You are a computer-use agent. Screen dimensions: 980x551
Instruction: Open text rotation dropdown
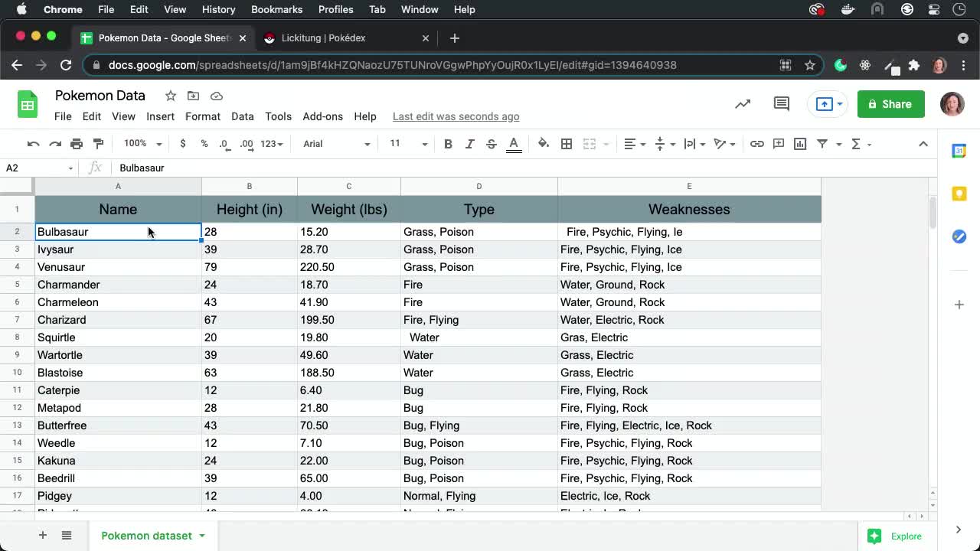pos(724,144)
